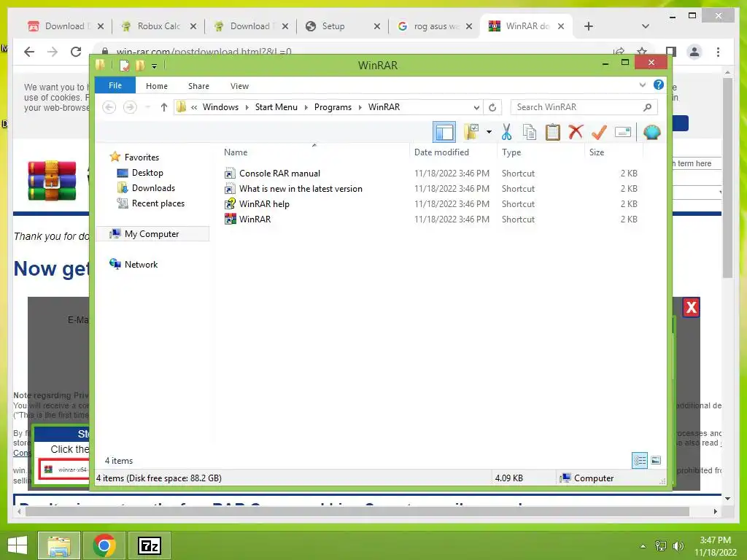Open the View ribbon tab
The height and width of the screenshot is (560, 747).
click(239, 86)
